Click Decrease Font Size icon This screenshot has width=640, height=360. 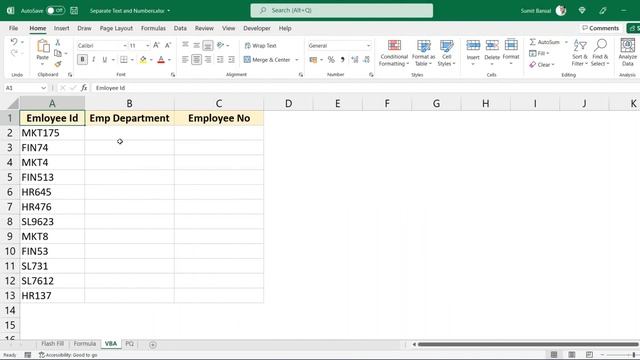coord(168,45)
